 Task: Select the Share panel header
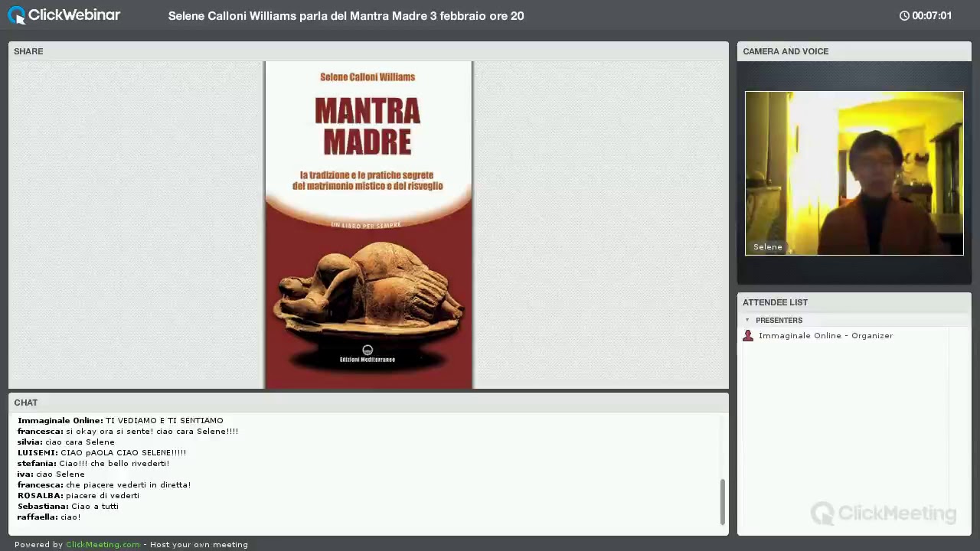[368, 51]
